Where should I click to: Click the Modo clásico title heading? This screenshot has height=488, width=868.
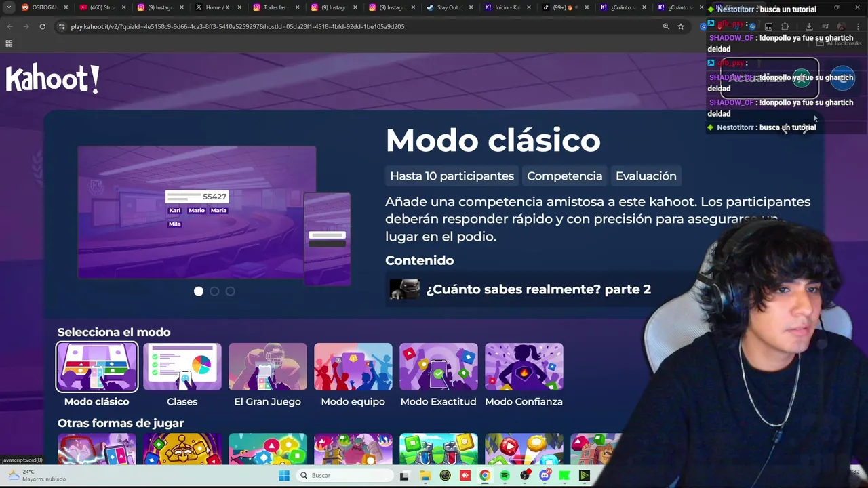pos(493,140)
